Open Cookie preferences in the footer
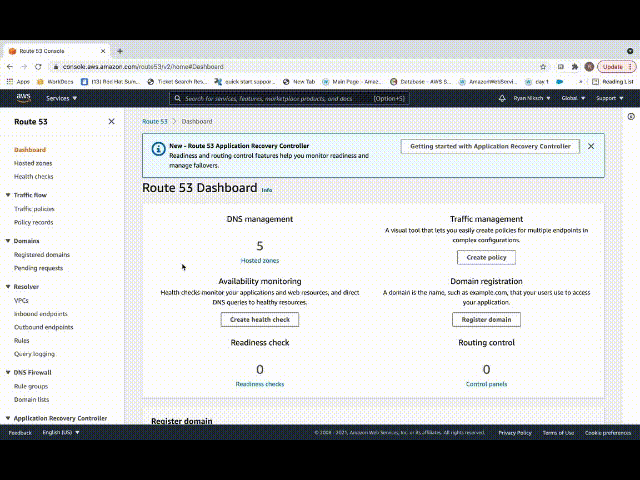 [x=608, y=433]
